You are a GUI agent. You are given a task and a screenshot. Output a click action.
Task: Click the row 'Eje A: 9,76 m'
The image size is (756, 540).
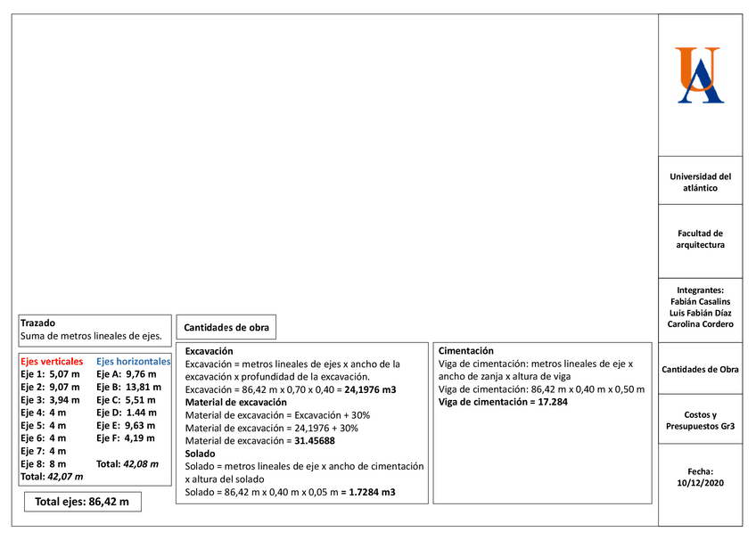point(127,374)
